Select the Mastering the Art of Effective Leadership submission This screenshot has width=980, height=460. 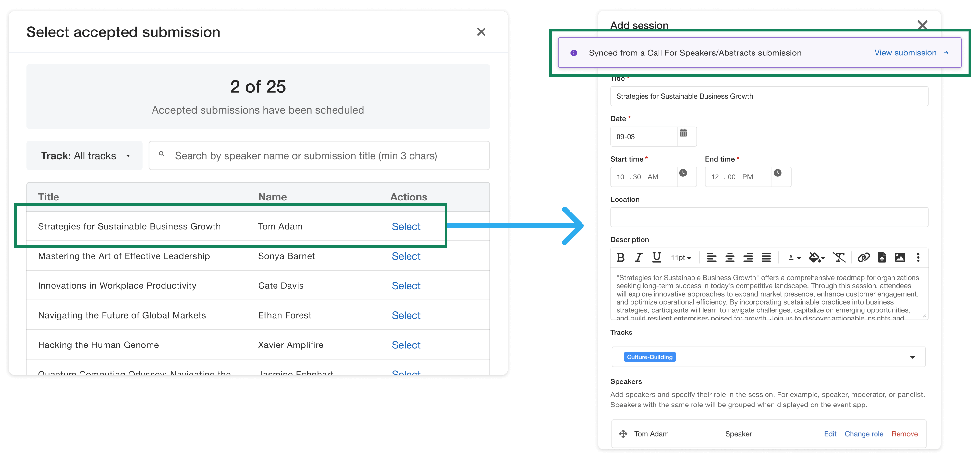406,256
